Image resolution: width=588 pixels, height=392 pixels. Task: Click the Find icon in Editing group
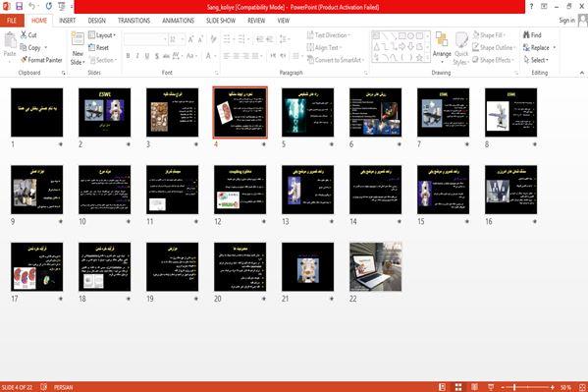[532, 35]
